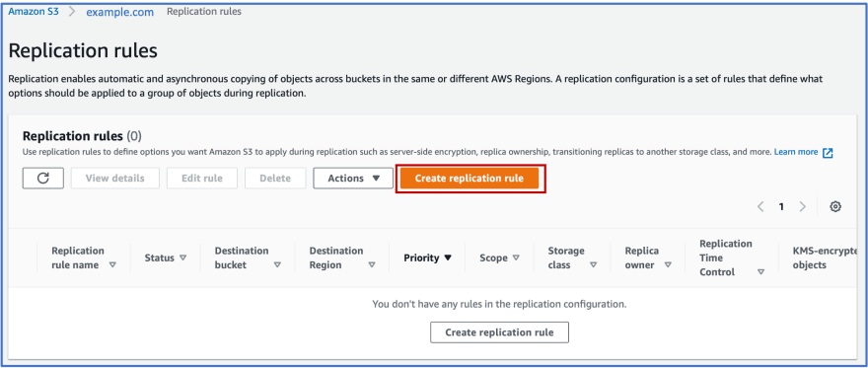Go to previous page arrow
The height and width of the screenshot is (368, 868).
tap(760, 207)
